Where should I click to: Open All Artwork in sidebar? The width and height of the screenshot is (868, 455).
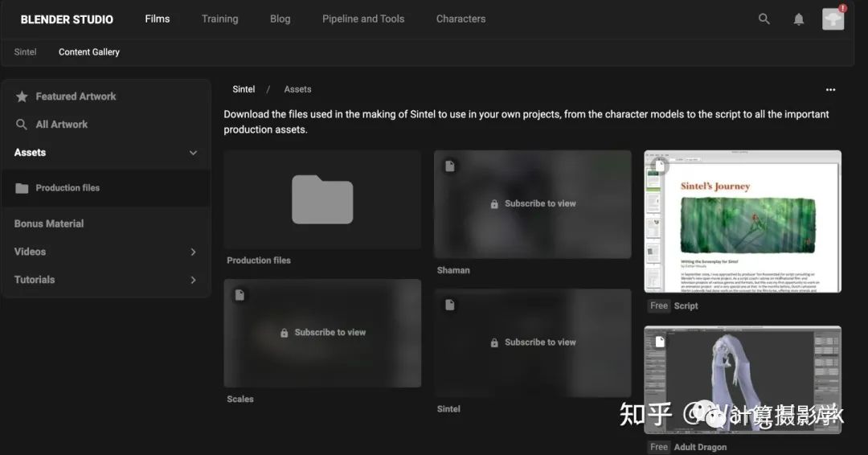point(61,125)
